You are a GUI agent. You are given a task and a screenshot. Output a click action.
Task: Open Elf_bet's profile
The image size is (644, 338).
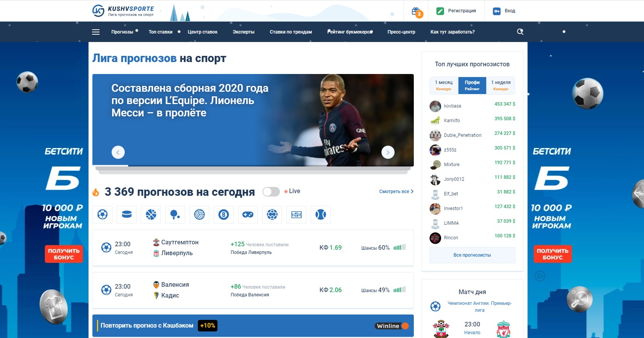451,194
